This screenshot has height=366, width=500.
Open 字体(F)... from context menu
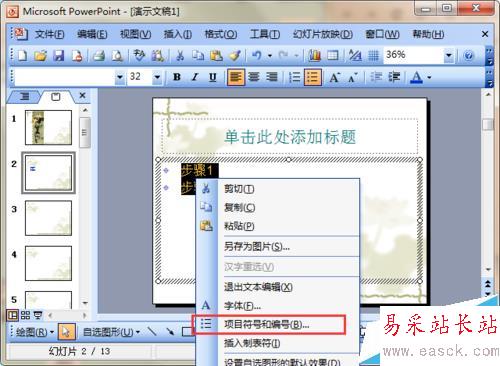point(277,306)
